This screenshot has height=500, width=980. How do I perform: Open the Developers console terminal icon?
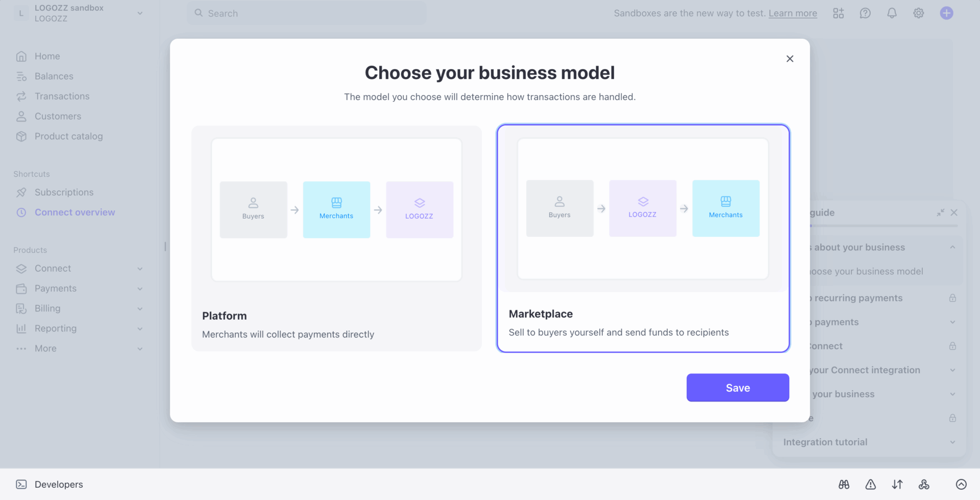(21, 484)
